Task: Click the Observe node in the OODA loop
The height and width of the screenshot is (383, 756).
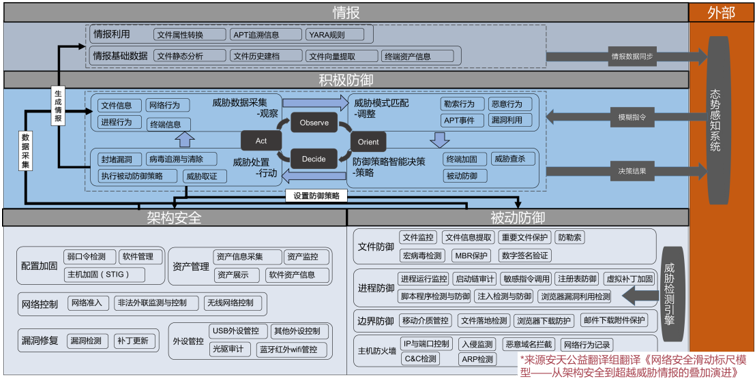Action: point(314,123)
